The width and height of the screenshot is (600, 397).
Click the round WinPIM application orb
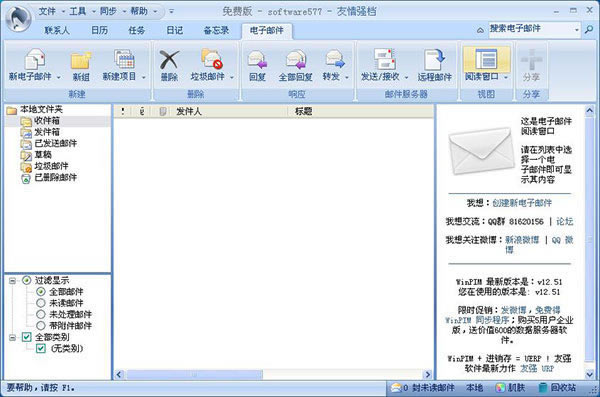(x=19, y=19)
